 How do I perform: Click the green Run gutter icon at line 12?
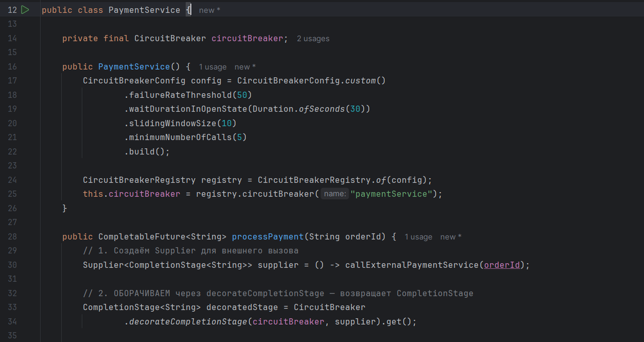click(25, 10)
